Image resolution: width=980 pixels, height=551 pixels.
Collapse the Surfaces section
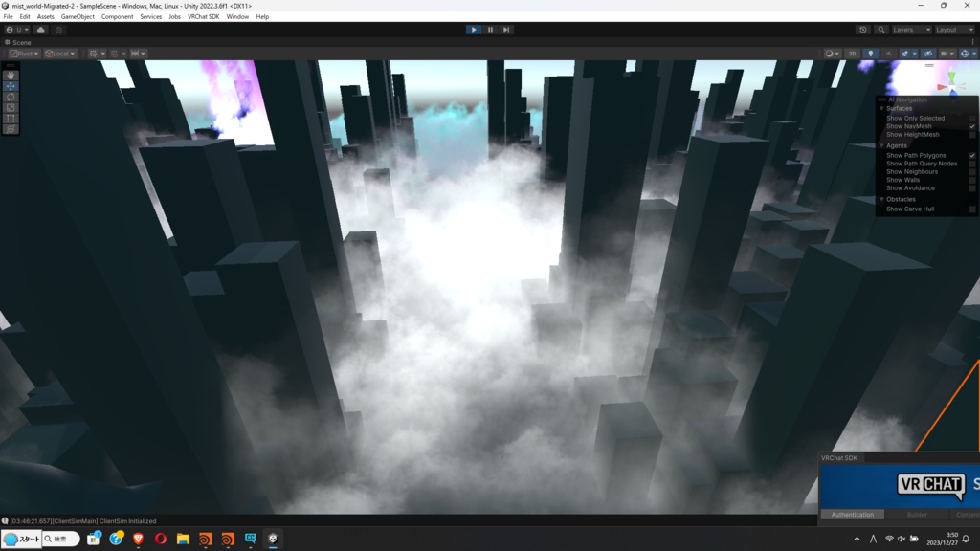[881, 109]
